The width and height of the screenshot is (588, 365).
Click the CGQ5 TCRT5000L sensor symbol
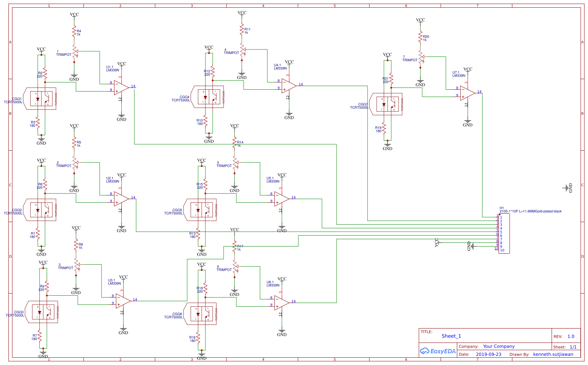pyautogui.click(x=201, y=210)
